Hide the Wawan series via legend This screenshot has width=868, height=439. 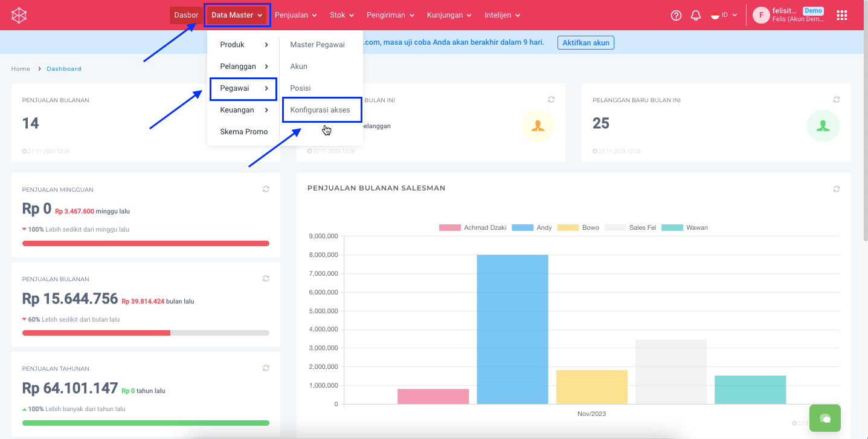(x=684, y=227)
